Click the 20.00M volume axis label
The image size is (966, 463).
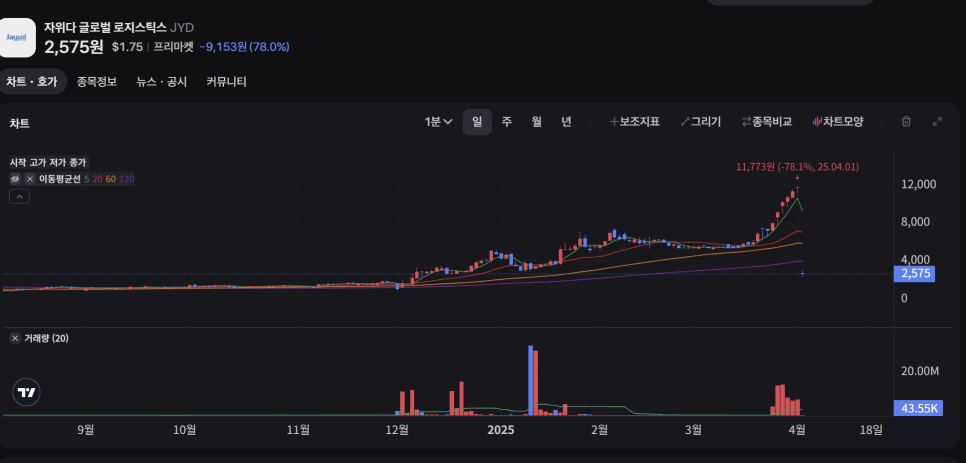[919, 371]
